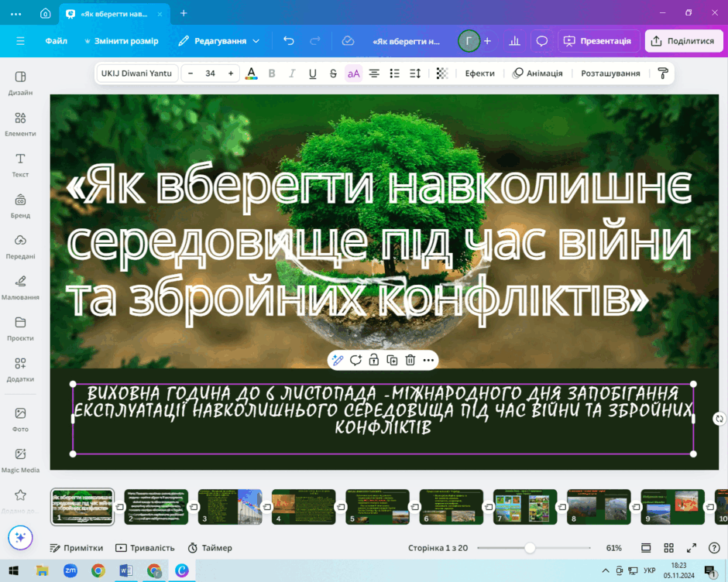This screenshot has height=582, width=728.
Task: Add comment on selected text box
Action: tap(355, 360)
